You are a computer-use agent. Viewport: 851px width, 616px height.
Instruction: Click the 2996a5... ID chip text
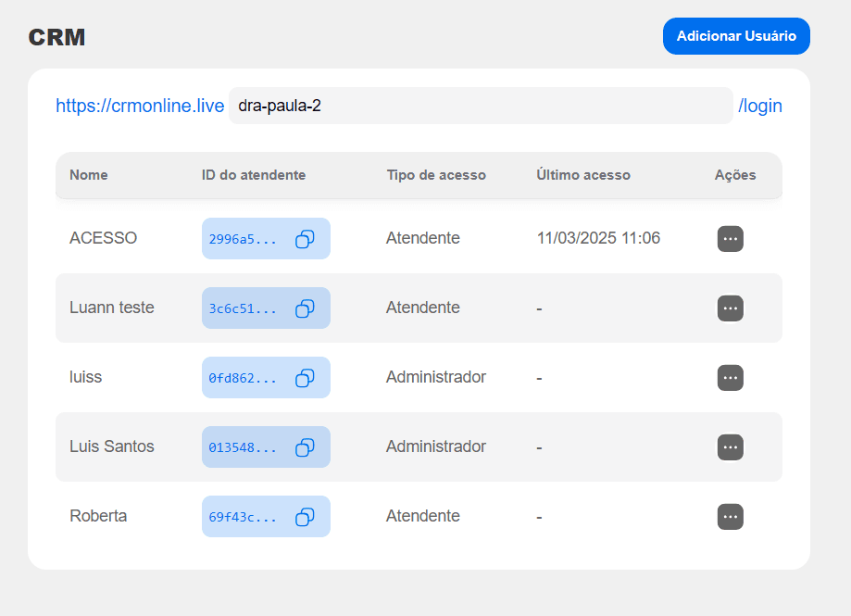coord(243,239)
